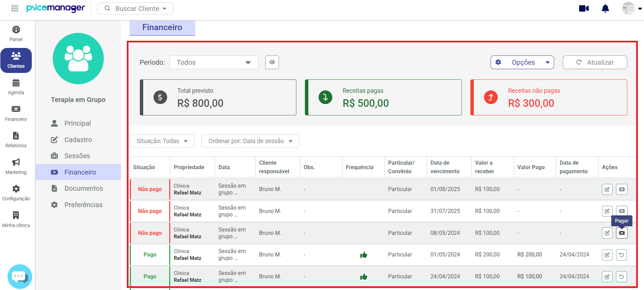The height and width of the screenshot is (290, 644).
Task: Open the user profile avatar menu
Action: pyautogui.click(x=631, y=9)
